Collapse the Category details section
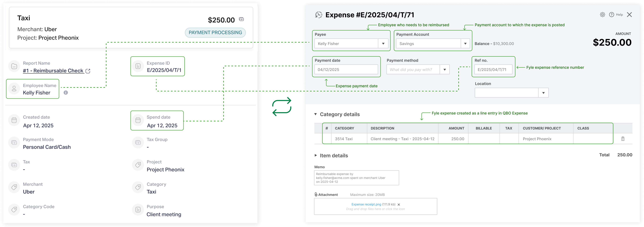The image size is (644, 227). point(315,114)
